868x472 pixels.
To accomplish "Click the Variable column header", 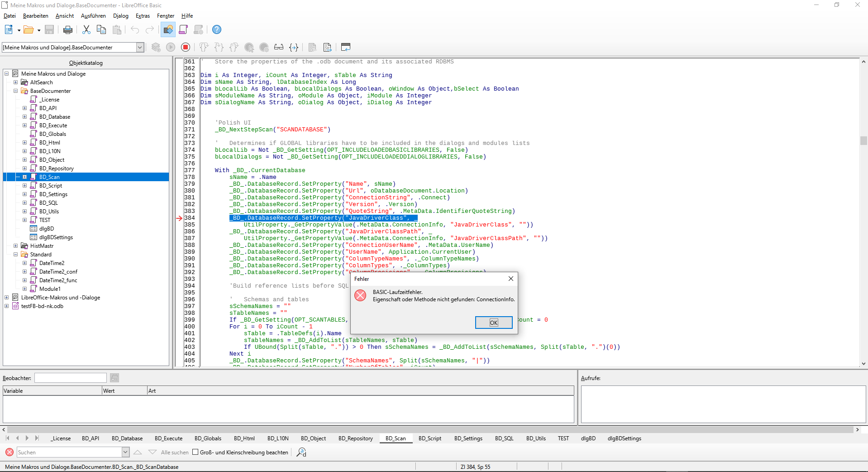I will [52, 390].
